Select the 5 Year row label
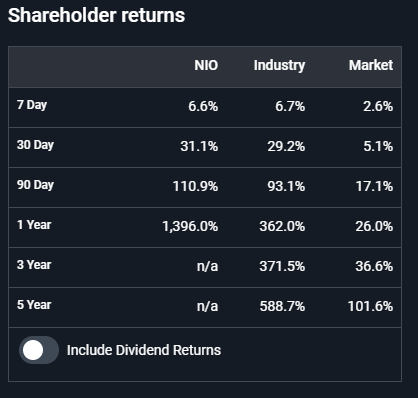Image resolution: width=418 pixels, height=398 pixels. click(x=34, y=305)
